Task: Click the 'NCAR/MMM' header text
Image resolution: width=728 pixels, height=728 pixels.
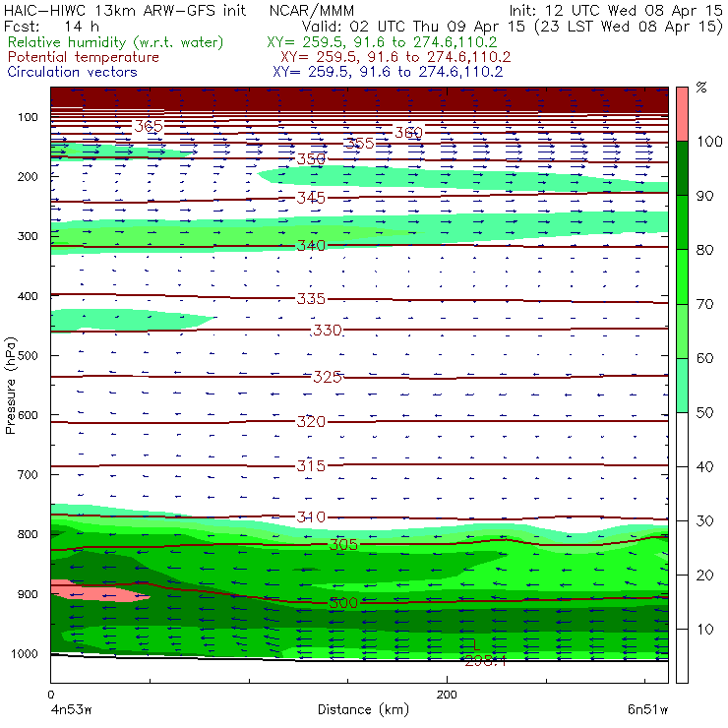Action: (312, 11)
